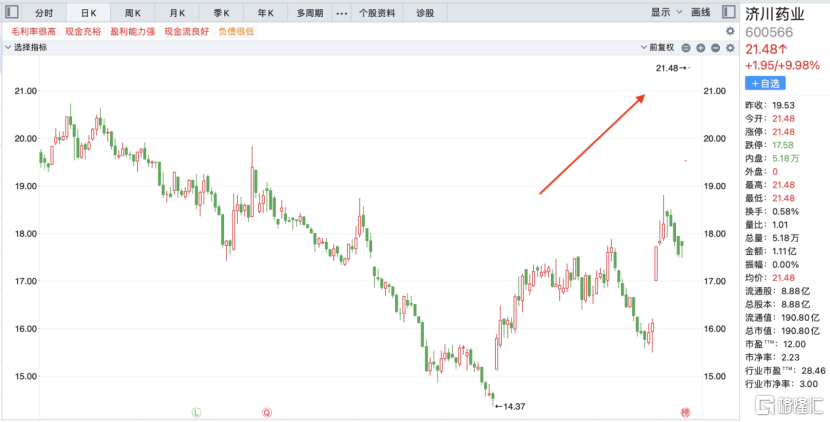Viewport: 830px width, 422px height.
Task: Click the red 榜 marker icon
Action: click(x=686, y=411)
